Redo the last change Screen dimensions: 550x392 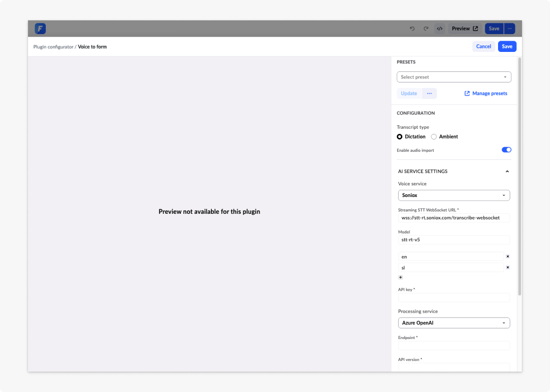click(426, 29)
